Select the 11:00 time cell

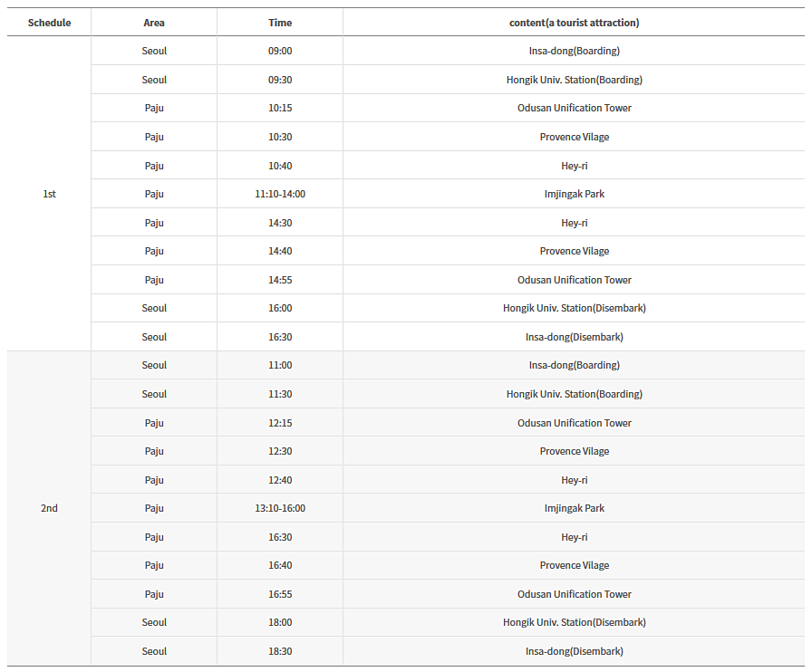(280, 365)
